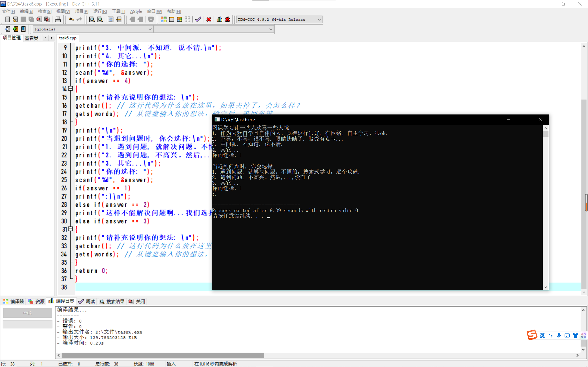588x367 pixels.
Task: Collapse the code fold at line 14
Action: tap(71, 89)
